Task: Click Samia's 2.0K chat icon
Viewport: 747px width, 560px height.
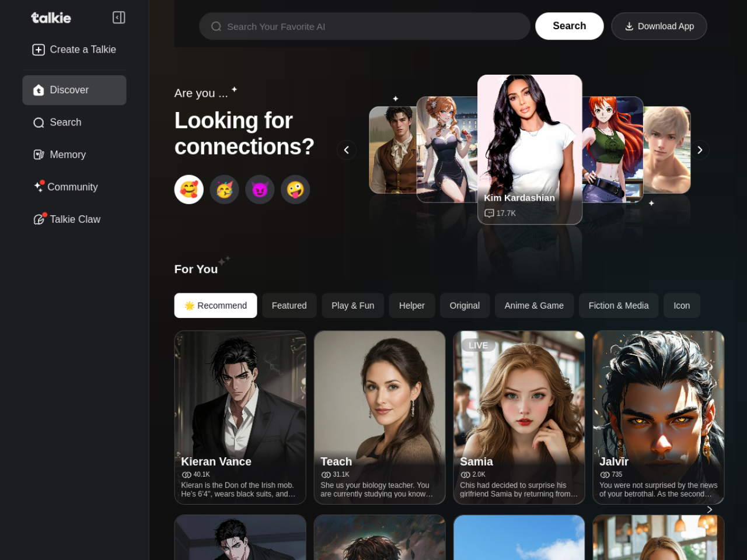Action: point(466,475)
